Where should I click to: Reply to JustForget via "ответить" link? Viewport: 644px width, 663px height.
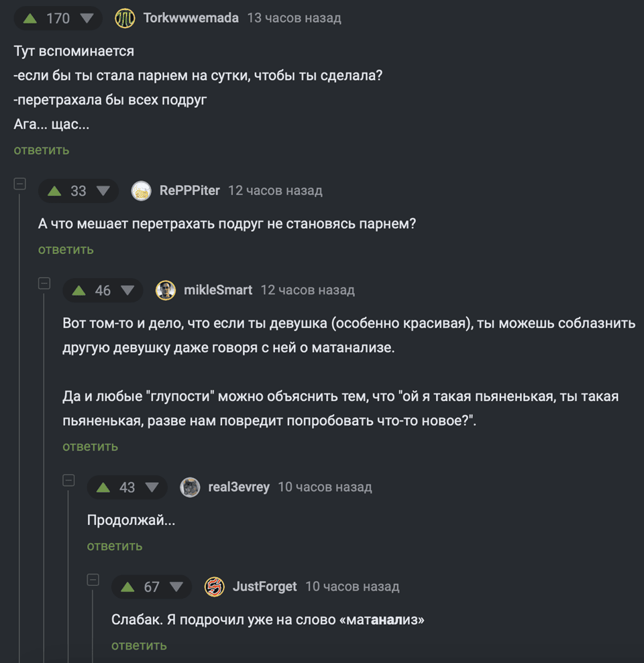point(138,645)
